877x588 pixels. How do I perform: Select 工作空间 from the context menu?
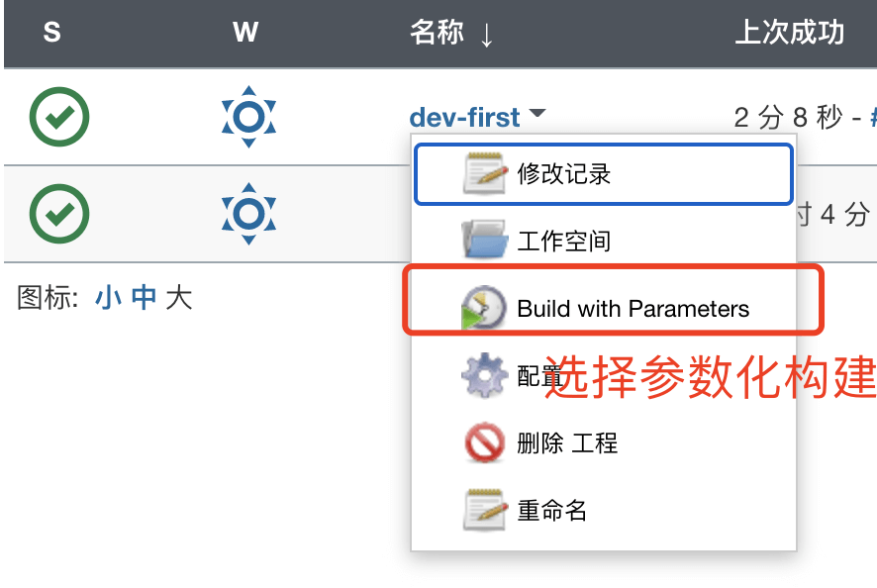(564, 241)
